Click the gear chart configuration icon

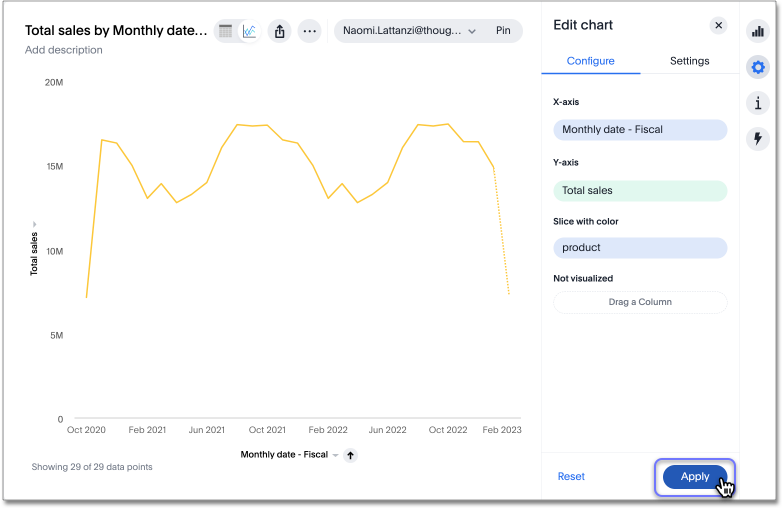pyautogui.click(x=758, y=67)
